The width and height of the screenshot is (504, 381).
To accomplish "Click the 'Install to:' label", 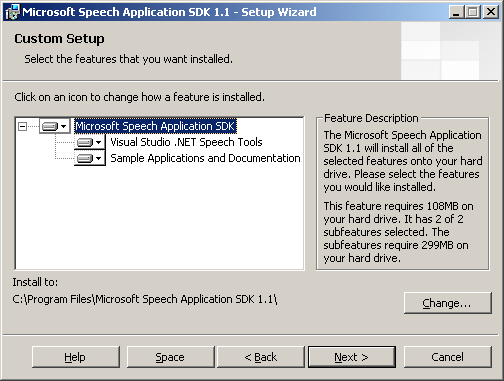I will coord(35,282).
